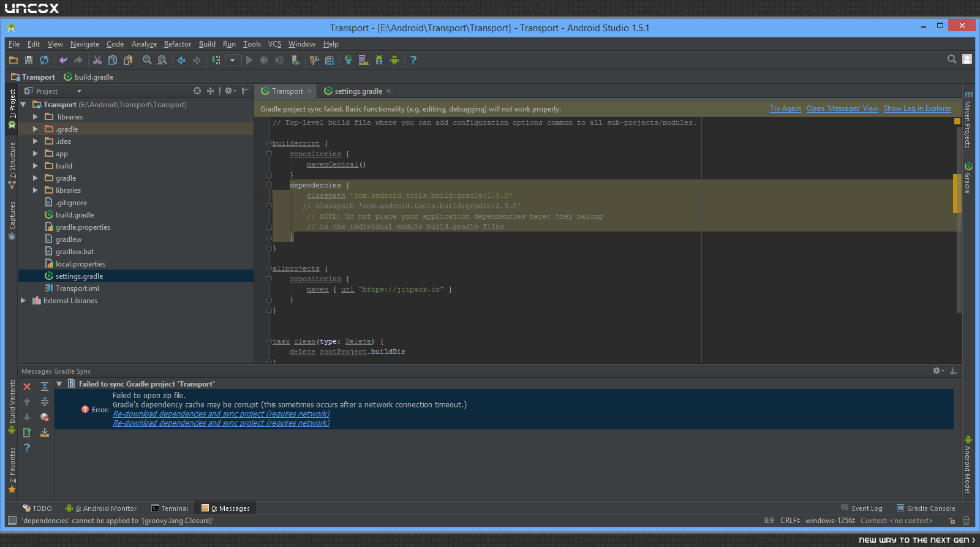980x547 pixels.
Task: Open the File menu
Action: coord(14,44)
